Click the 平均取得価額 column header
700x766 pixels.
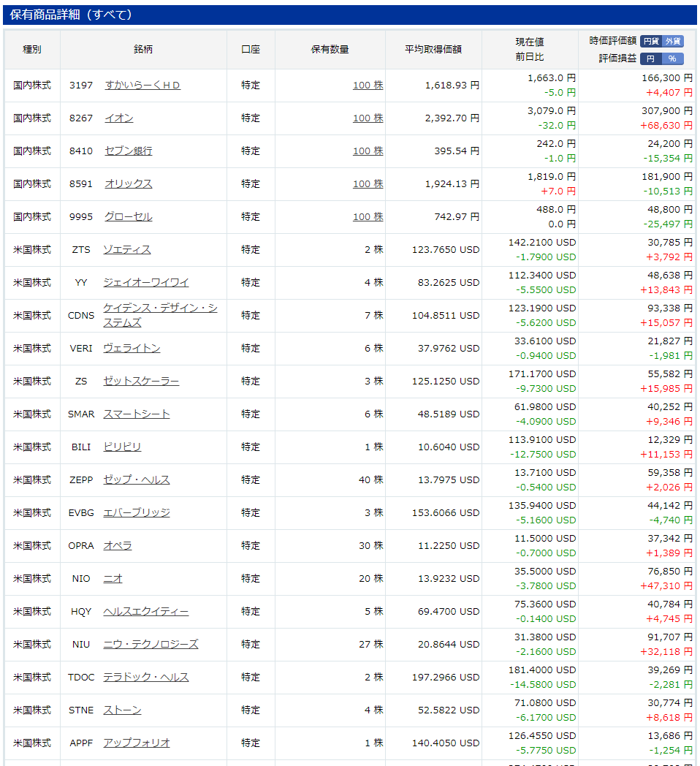433,50
